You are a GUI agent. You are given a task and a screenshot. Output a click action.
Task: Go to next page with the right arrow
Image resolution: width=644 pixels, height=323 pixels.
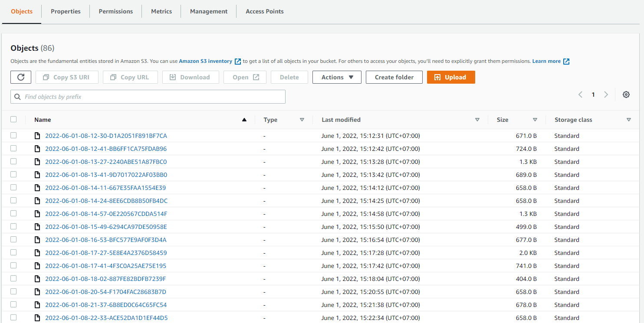[x=606, y=94]
